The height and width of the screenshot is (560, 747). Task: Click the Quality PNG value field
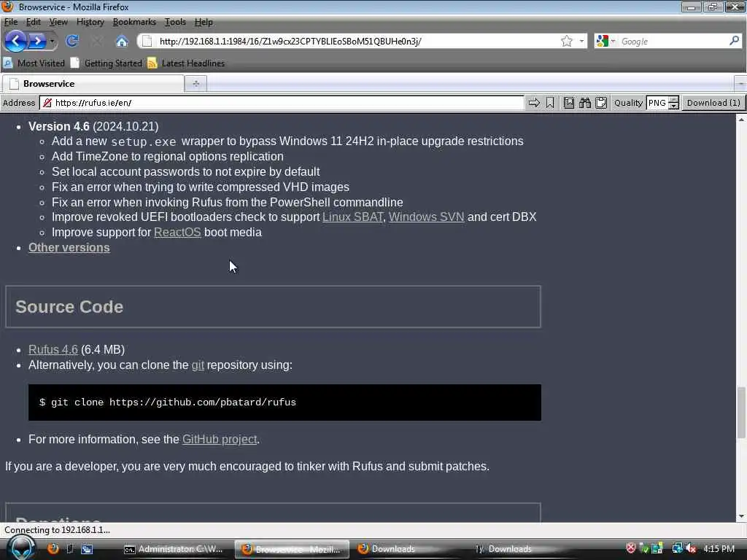point(657,103)
